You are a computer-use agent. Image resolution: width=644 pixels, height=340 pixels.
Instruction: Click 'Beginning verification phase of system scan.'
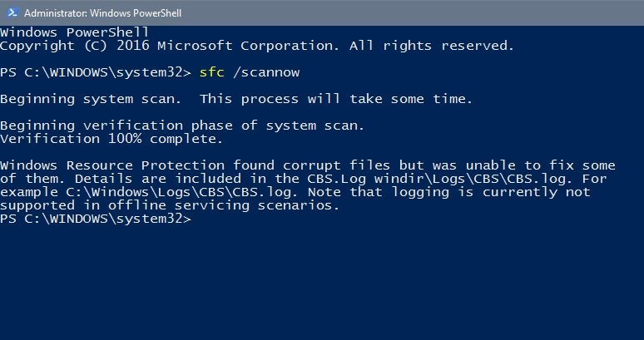point(182,126)
